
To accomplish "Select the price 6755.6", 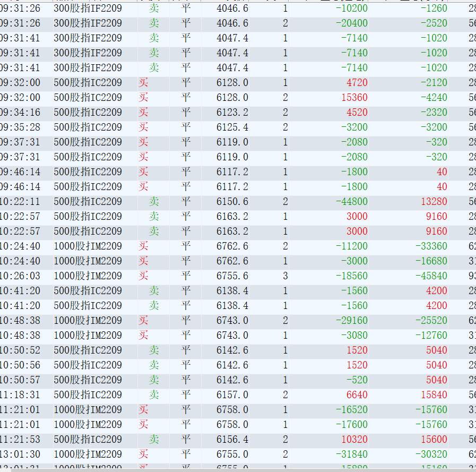I will 232,276.
